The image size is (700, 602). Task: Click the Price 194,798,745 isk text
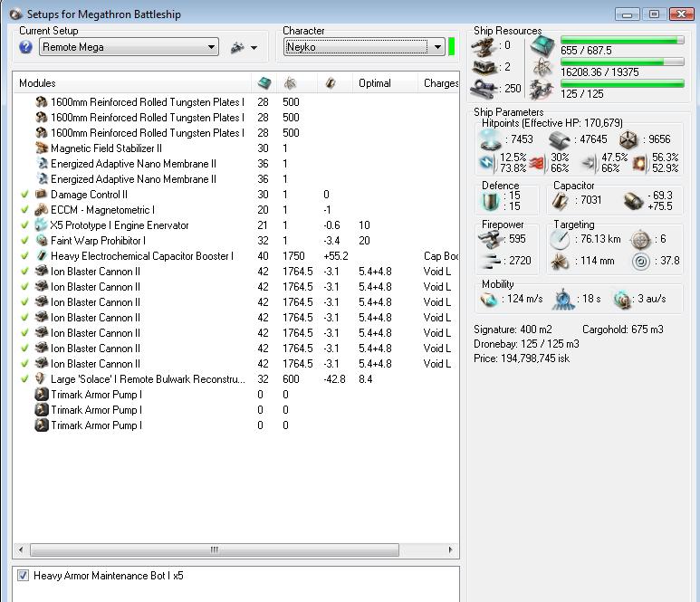522,358
